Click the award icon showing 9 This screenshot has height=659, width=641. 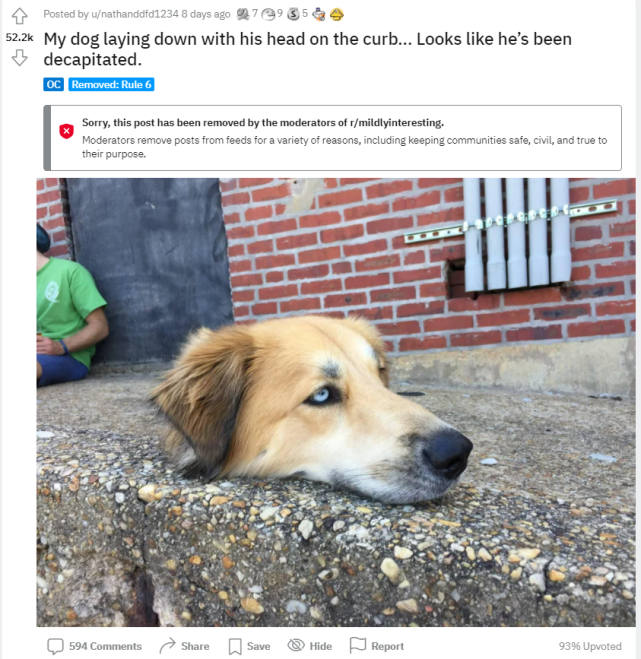click(x=268, y=15)
